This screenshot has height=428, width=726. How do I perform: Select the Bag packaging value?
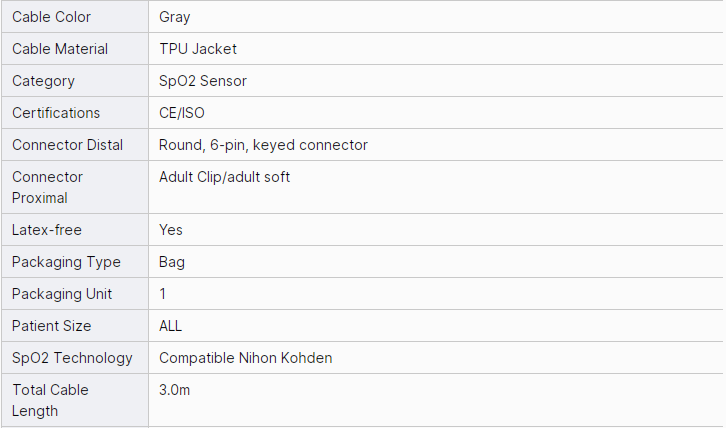point(172,262)
